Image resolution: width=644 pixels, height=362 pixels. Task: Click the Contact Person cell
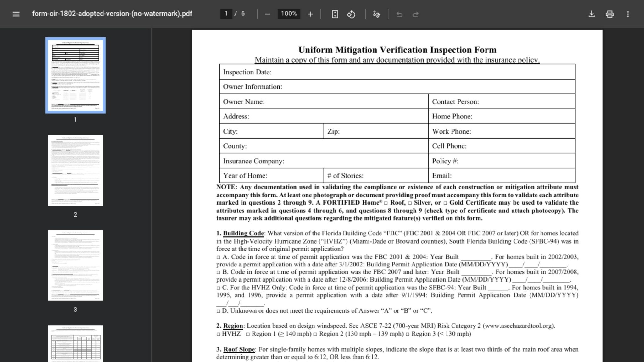tap(502, 101)
